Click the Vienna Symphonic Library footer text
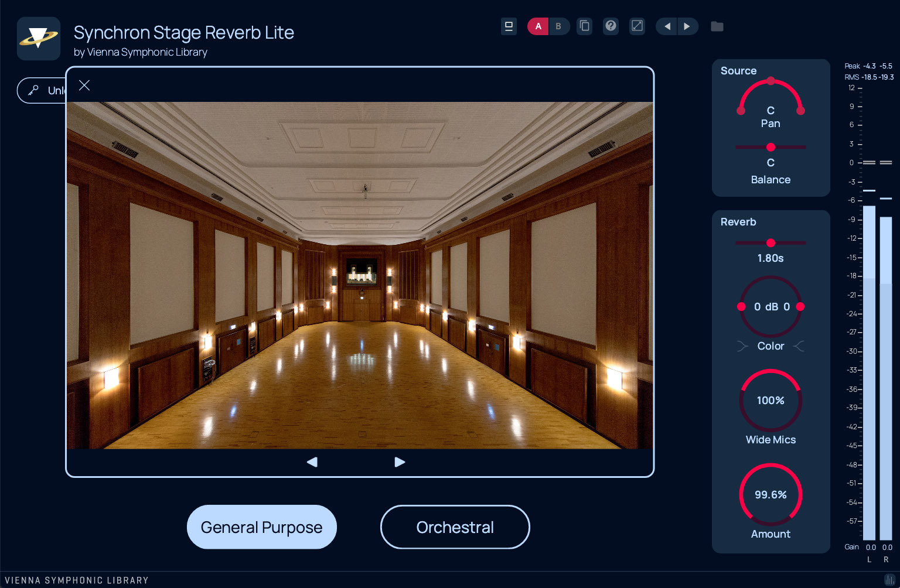 77,580
